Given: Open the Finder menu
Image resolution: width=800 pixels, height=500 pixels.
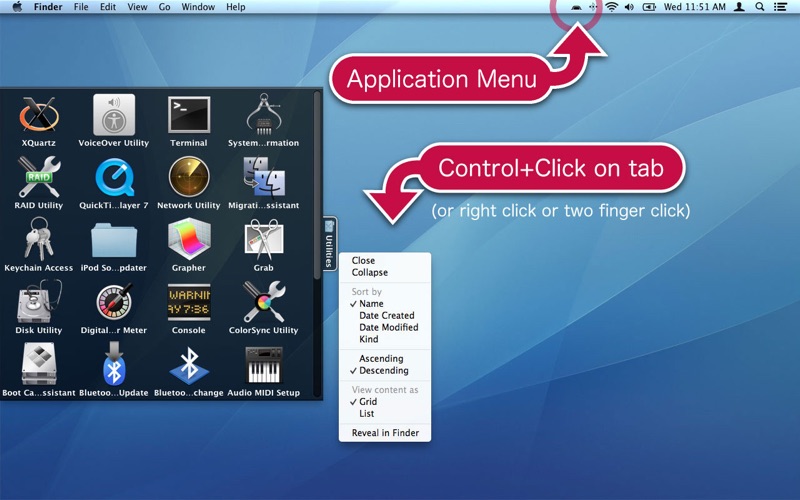Looking at the screenshot, I should [48, 7].
